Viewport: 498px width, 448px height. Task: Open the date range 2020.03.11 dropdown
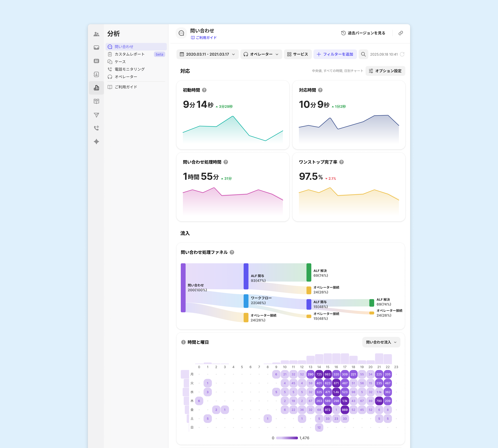pos(207,54)
